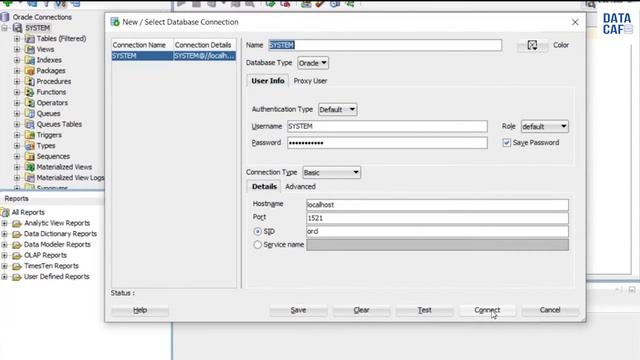Click the Connection Details column header
The height and width of the screenshot is (360, 640).
click(205, 45)
